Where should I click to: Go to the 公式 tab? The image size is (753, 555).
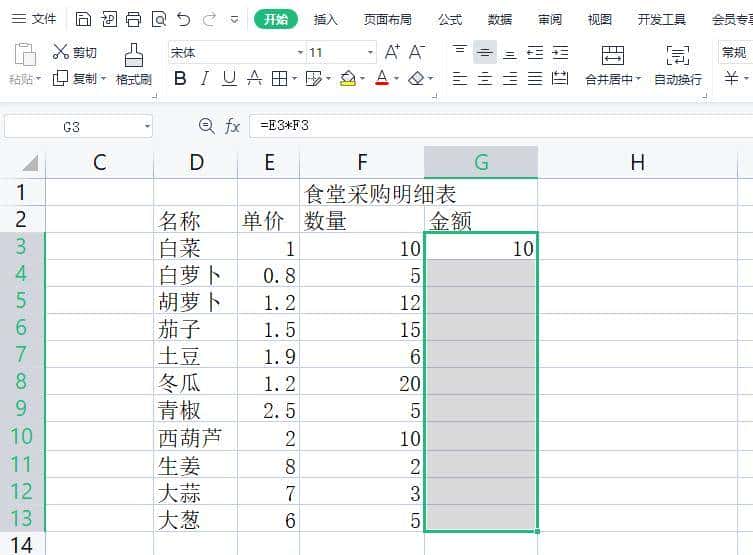450,19
